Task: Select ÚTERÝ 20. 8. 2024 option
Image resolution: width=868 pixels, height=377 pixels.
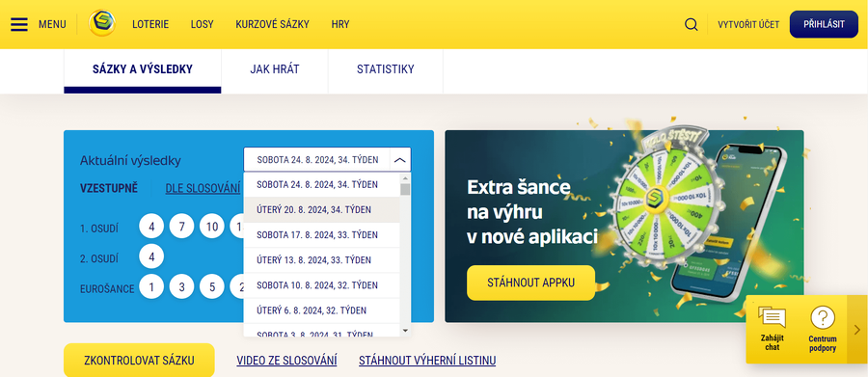Action: (x=321, y=210)
